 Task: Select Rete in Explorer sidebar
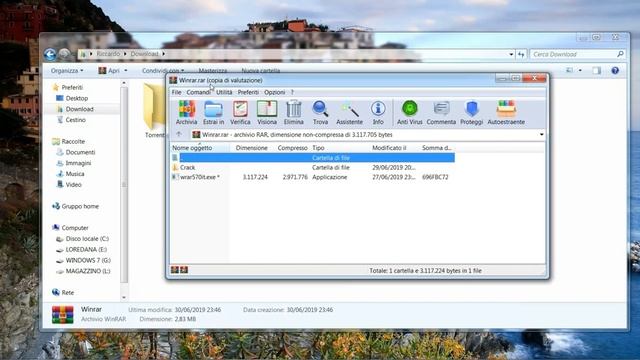pyautogui.click(x=68, y=293)
